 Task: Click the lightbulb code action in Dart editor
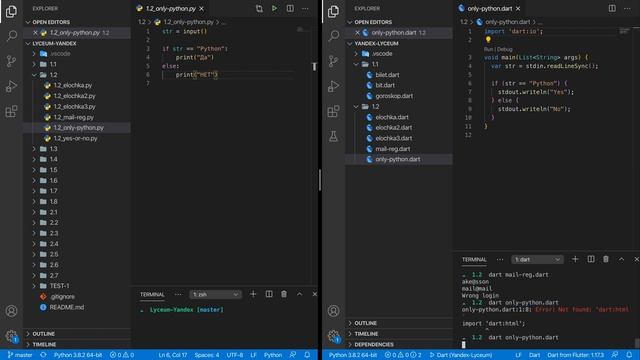(x=488, y=40)
